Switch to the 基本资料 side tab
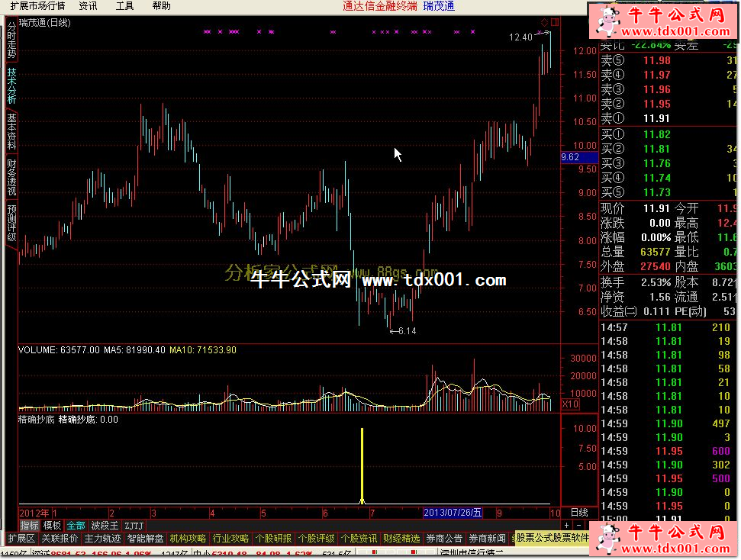Screen dimensions: 741x560 click(11, 132)
